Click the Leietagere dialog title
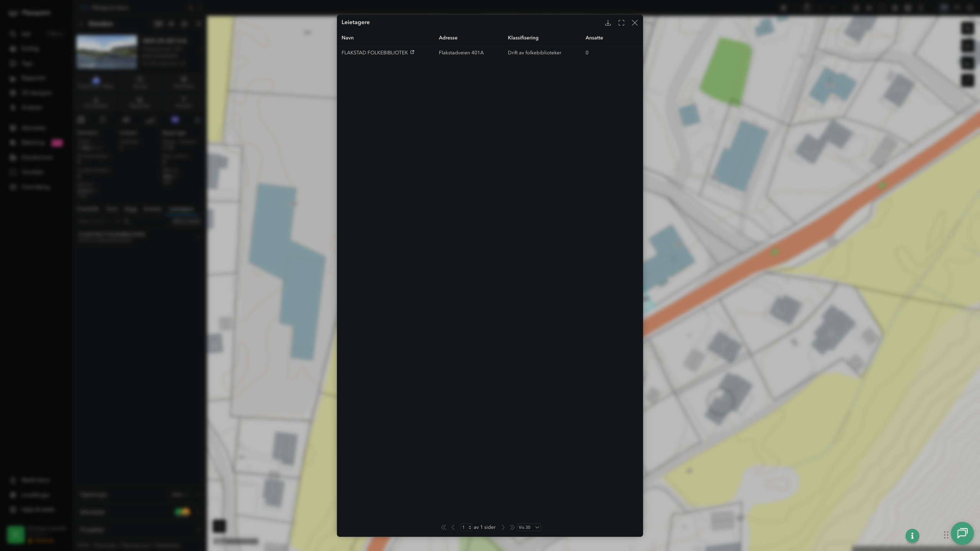 point(355,22)
